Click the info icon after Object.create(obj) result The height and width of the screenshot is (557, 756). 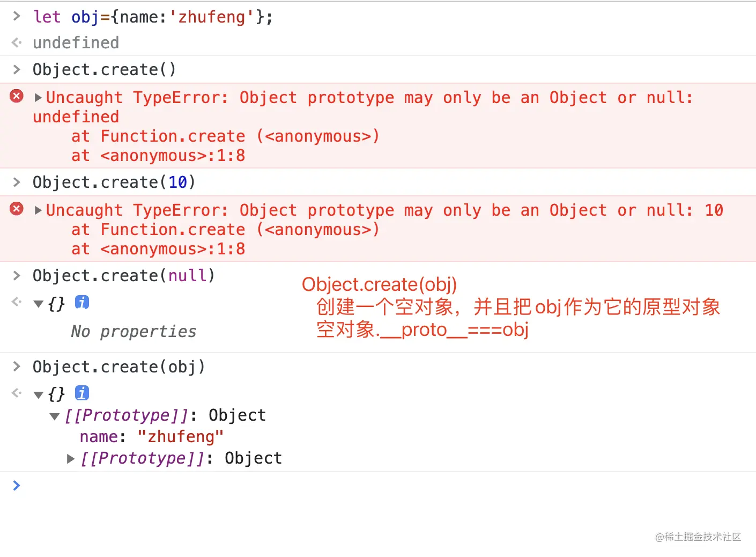[x=82, y=393]
